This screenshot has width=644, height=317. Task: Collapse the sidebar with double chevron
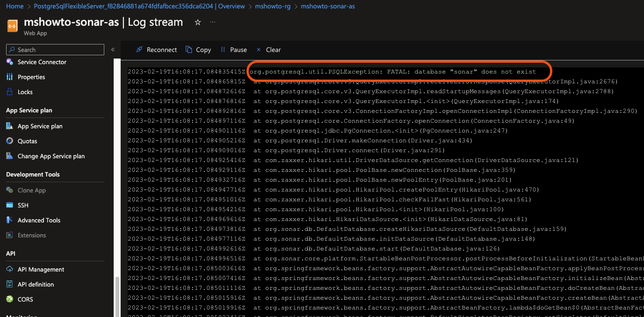113,50
